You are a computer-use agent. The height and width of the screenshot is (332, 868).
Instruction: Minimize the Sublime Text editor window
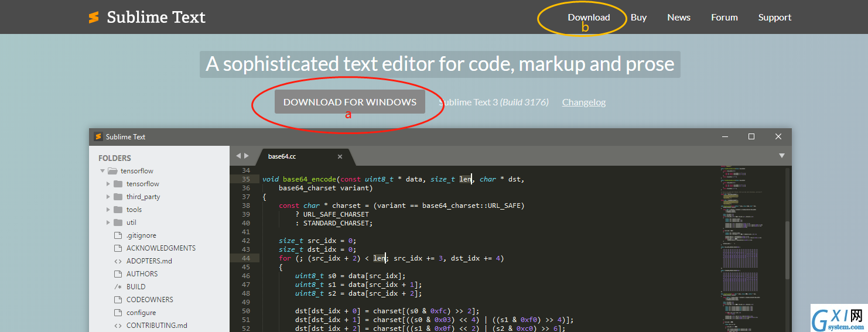coord(725,136)
